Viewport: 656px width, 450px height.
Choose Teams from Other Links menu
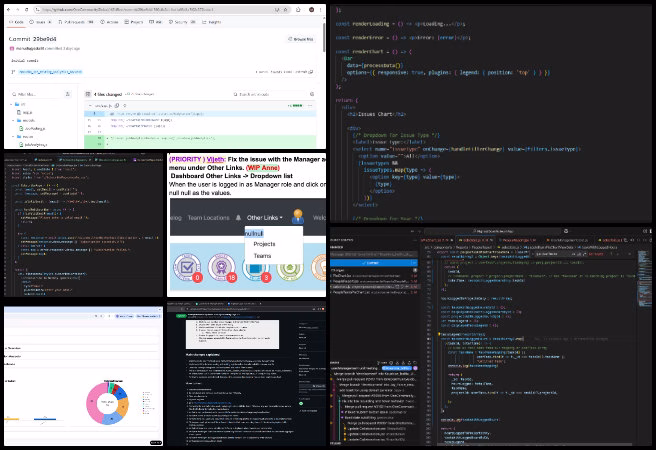pyautogui.click(x=262, y=256)
